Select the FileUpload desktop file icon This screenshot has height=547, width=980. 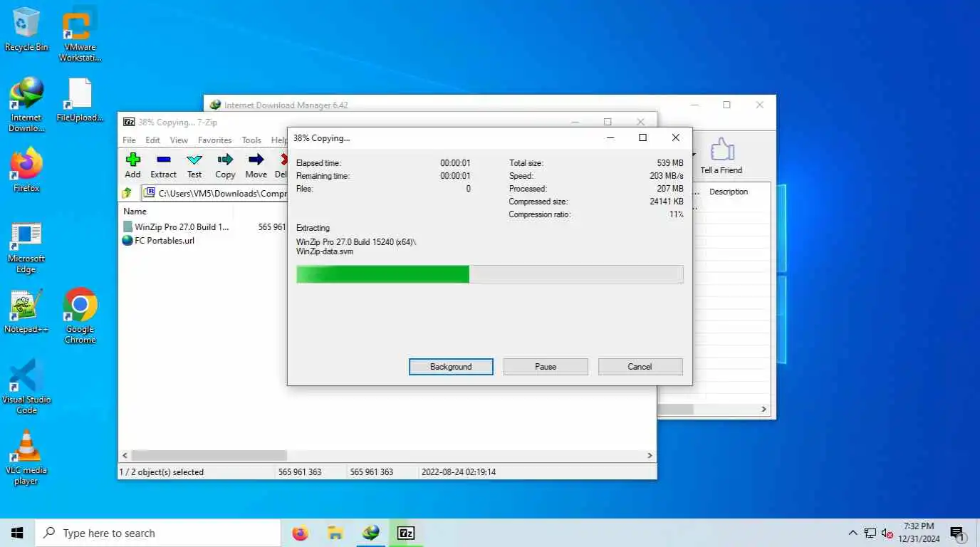(x=80, y=100)
